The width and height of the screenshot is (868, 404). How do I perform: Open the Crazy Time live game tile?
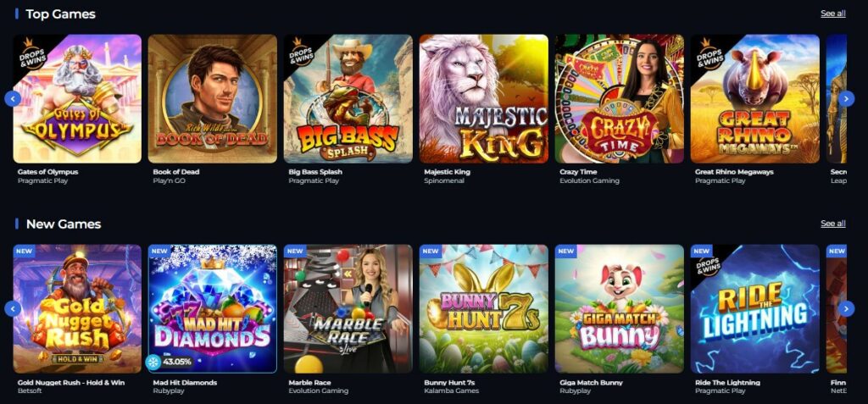pyautogui.click(x=620, y=98)
